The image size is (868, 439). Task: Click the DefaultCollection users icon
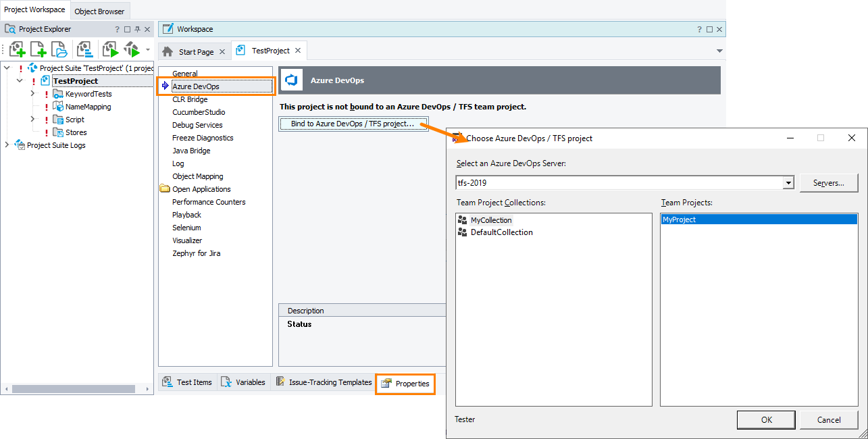coord(463,232)
